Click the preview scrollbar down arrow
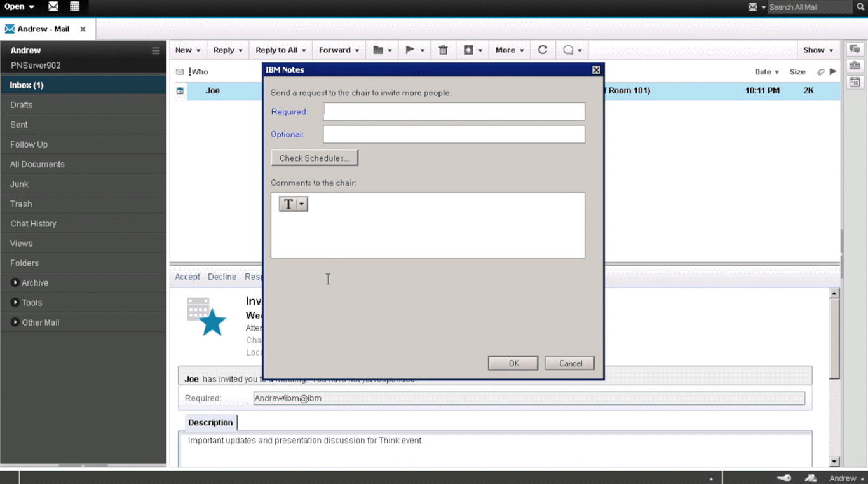This screenshot has width=868, height=484. point(834,462)
